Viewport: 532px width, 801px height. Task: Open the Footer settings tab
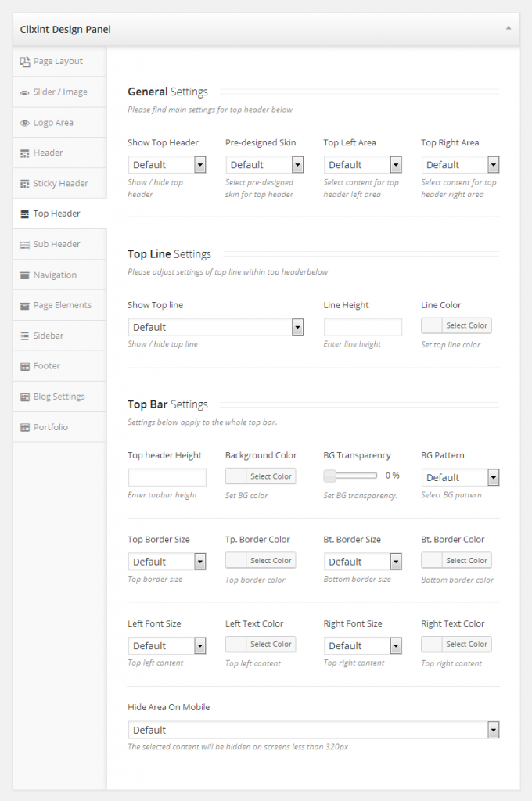(47, 366)
